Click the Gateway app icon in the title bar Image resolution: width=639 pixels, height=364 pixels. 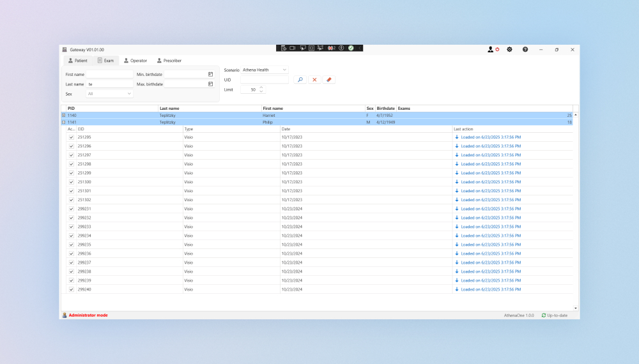pyautogui.click(x=65, y=50)
